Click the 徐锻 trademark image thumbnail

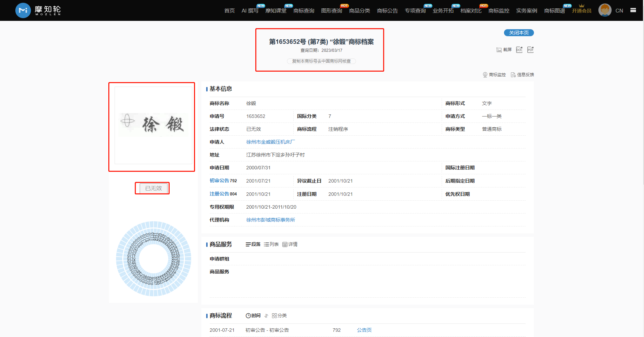pyautogui.click(x=153, y=125)
